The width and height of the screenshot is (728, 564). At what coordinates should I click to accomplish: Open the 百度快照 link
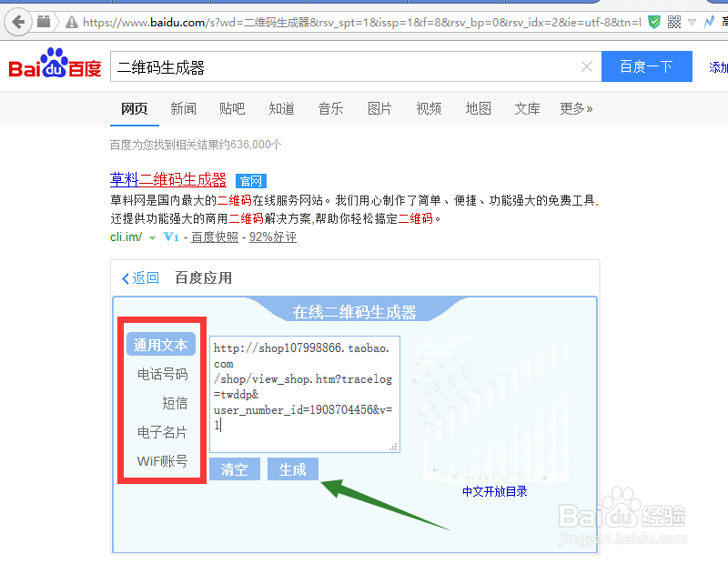(x=215, y=237)
